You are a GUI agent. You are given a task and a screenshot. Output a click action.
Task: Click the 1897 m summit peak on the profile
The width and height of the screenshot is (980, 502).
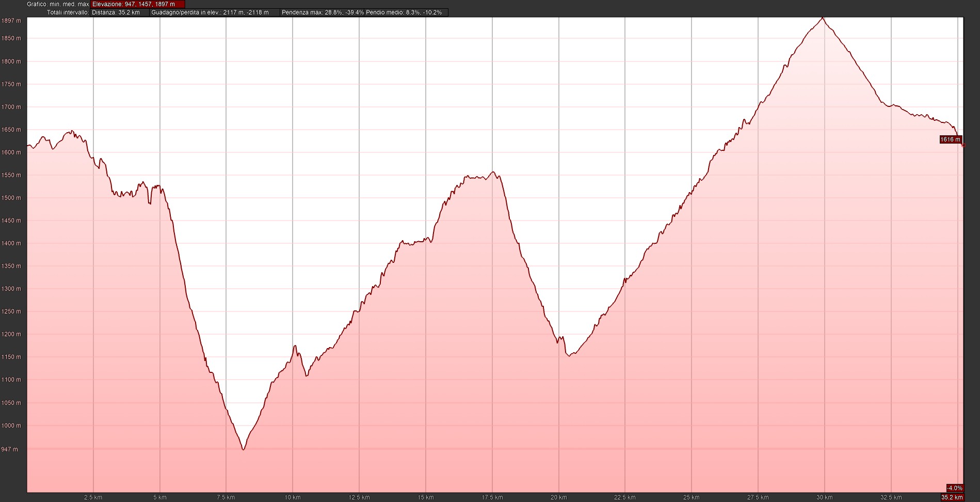(x=823, y=18)
